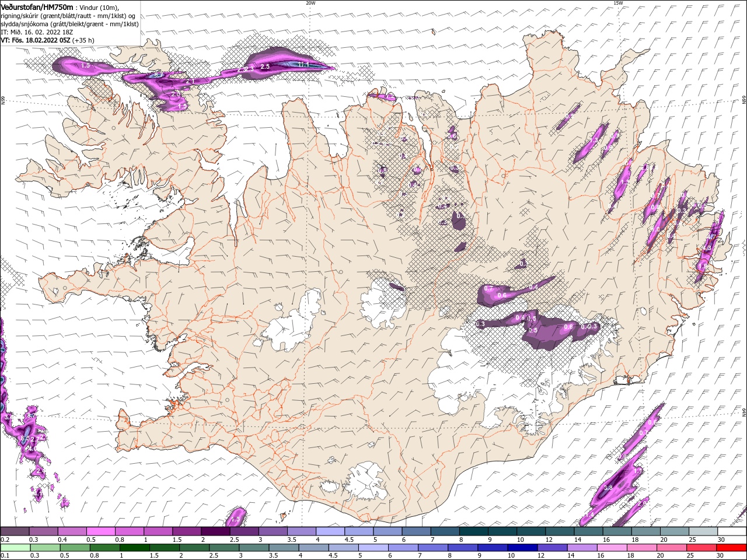Select white snow swatch starting at 30
The width and height of the screenshot is (747, 560).
pos(732,531)
